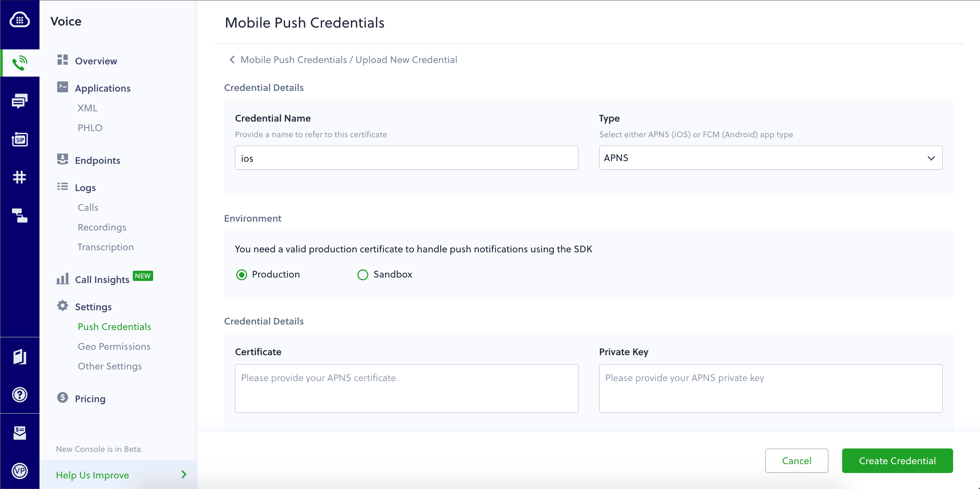Click the Plivo cloud logo

(19, 20)
